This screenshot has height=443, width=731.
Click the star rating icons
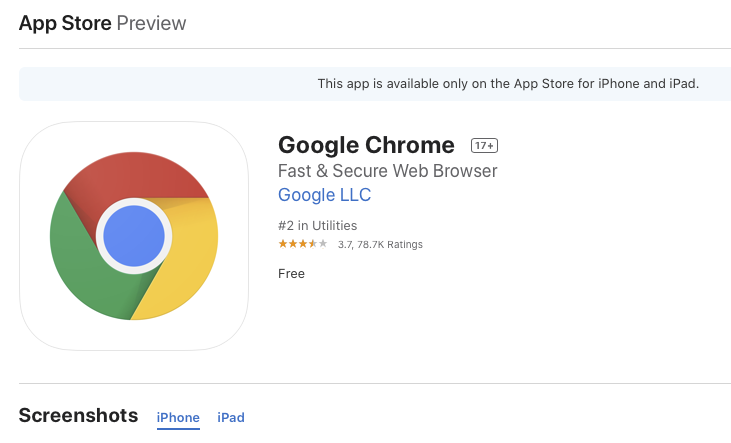pyautogui.click(x=303, y=244)
